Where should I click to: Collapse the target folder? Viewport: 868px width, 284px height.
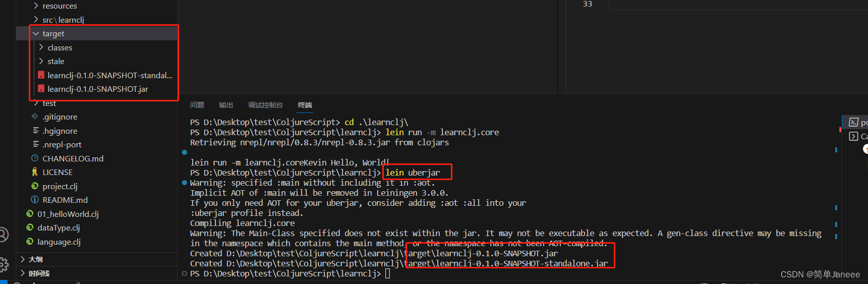tap(36, 33)
